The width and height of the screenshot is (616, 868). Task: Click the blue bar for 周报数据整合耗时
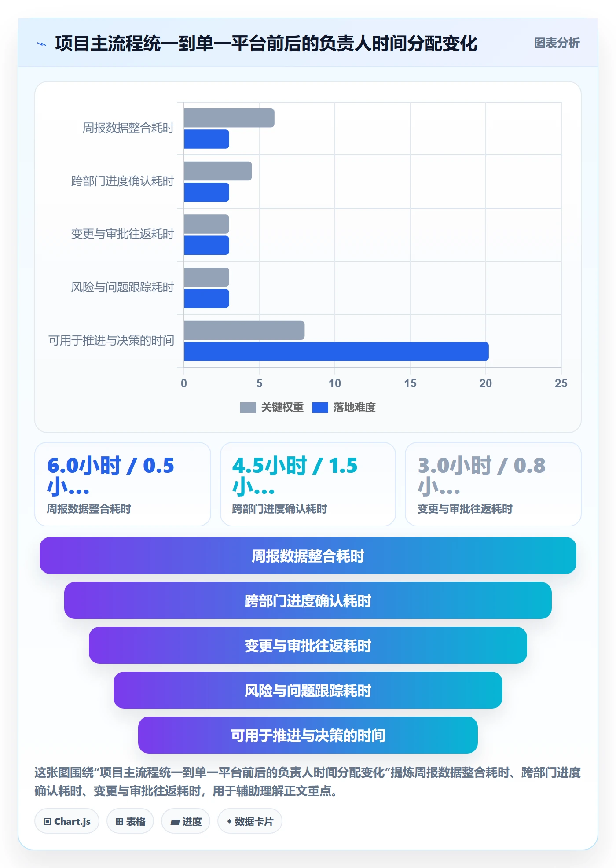tap(207, 139)
